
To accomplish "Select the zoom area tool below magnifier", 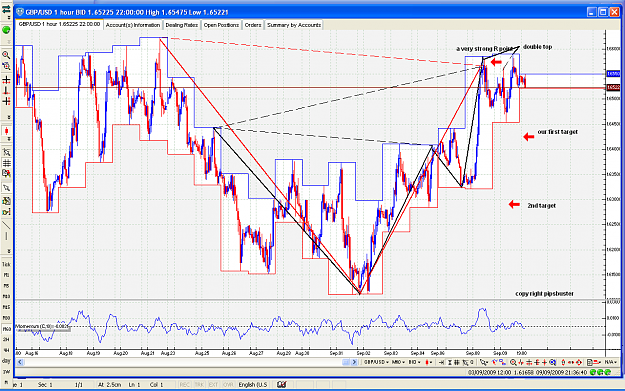I will point(6,66).
